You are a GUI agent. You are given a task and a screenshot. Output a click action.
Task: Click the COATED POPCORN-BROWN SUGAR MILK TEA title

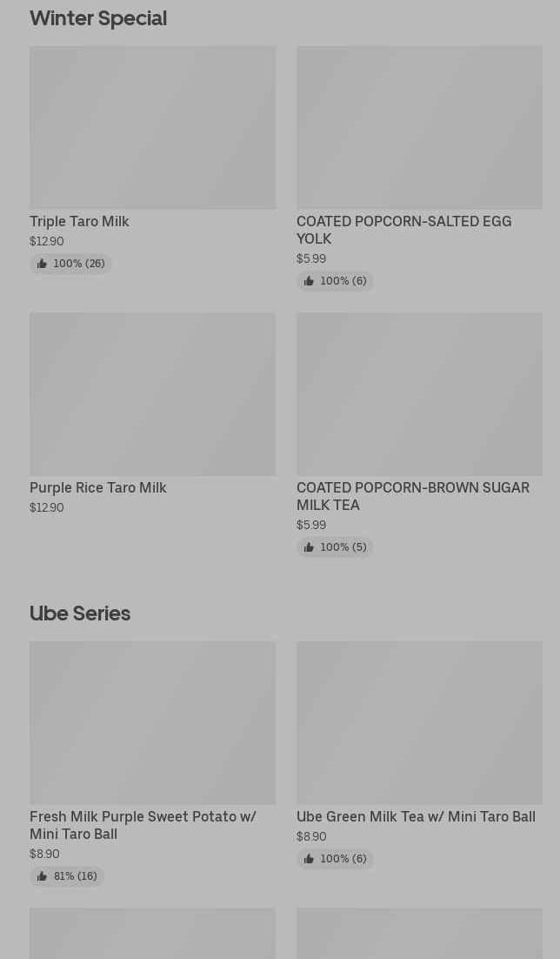coord(412,496)
